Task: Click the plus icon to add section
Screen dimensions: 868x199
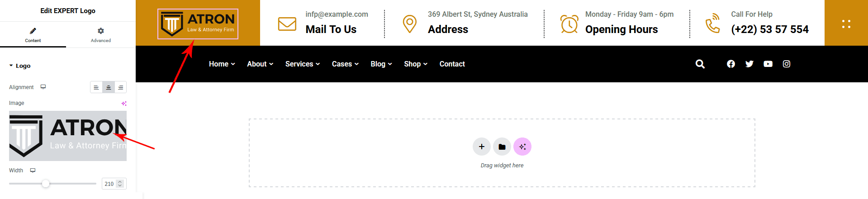Action: click(x=481, y=147)
